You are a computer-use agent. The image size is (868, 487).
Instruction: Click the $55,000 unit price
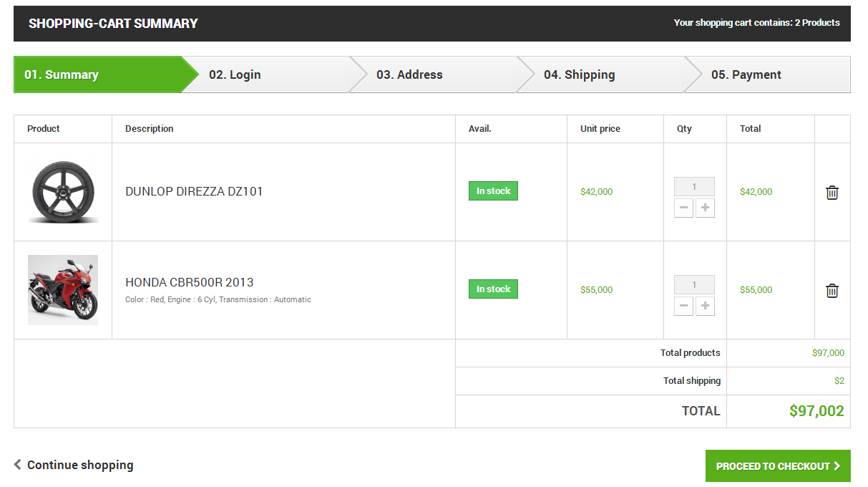pyautogui.click(x=596, y=290)
